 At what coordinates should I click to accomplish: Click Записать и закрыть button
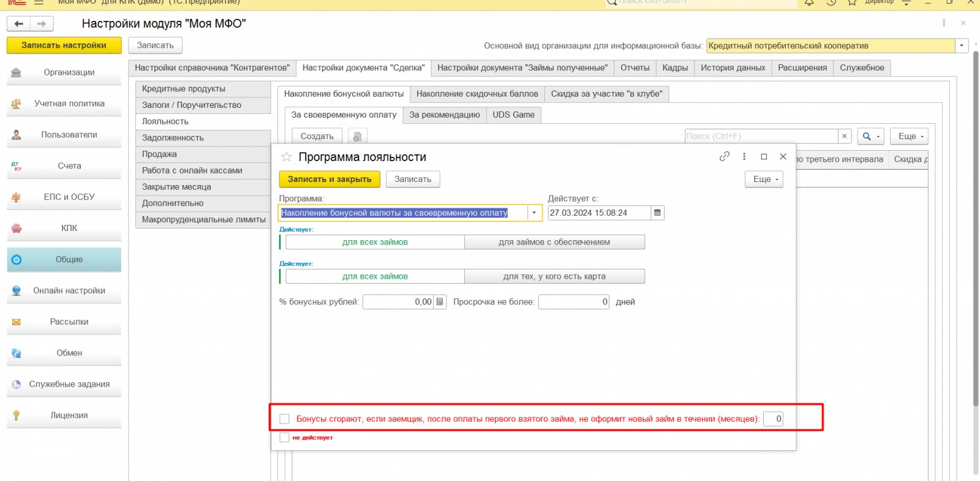click(x=330, y=179)
